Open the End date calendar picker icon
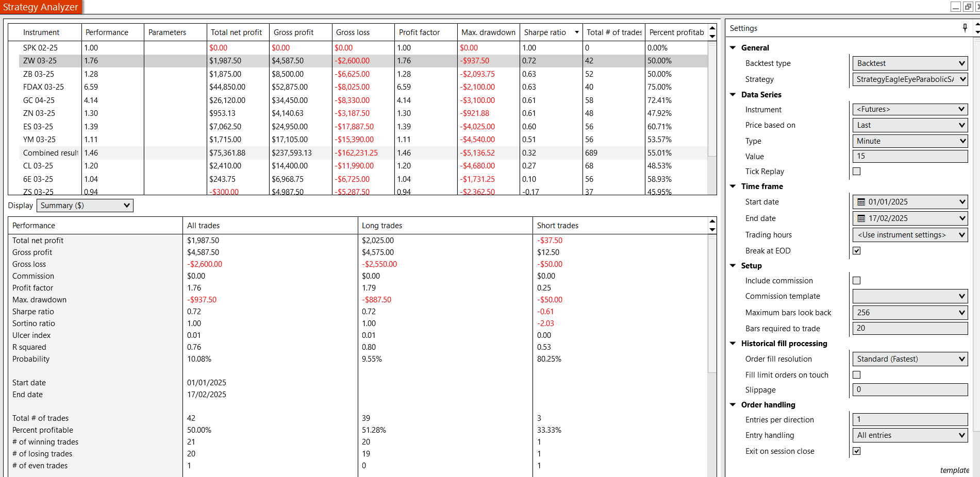 coord(861,218)
